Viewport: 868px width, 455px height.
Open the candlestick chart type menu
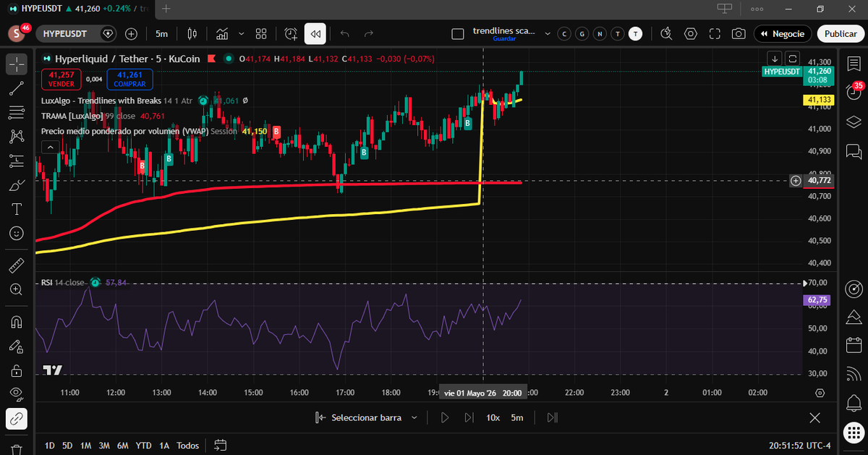click(192, 33)
